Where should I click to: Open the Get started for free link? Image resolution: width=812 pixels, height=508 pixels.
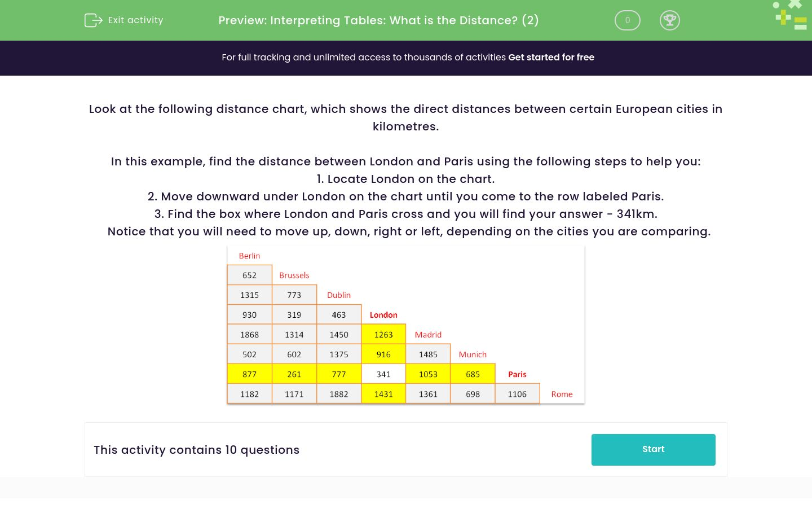tap(551, 58)
